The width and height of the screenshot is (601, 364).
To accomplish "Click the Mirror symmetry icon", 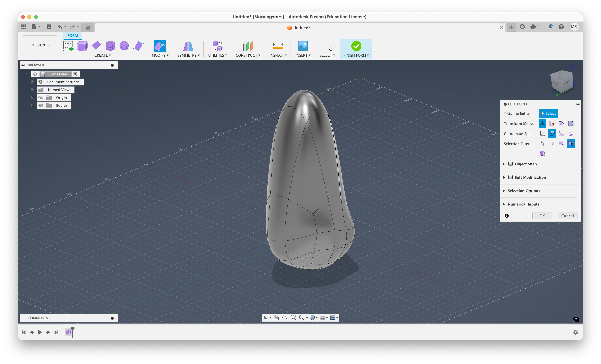I will tap(188, 46).
